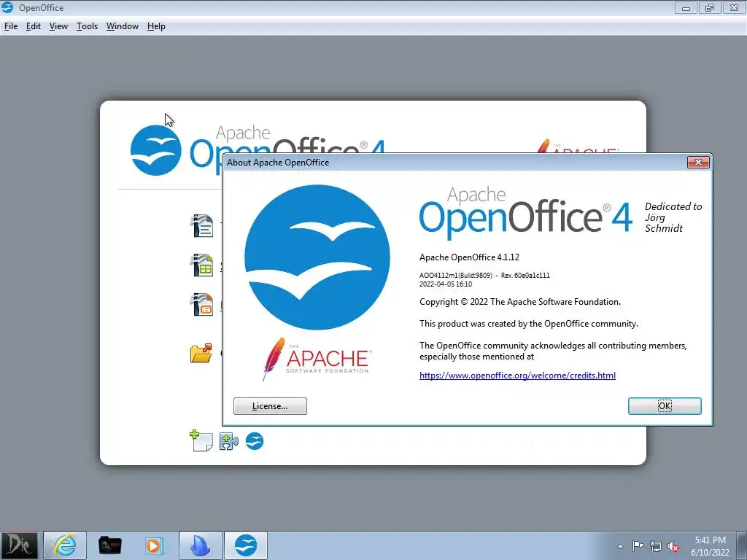Click the 'About Apache OpenOffice' dialog title

(278, 163)
